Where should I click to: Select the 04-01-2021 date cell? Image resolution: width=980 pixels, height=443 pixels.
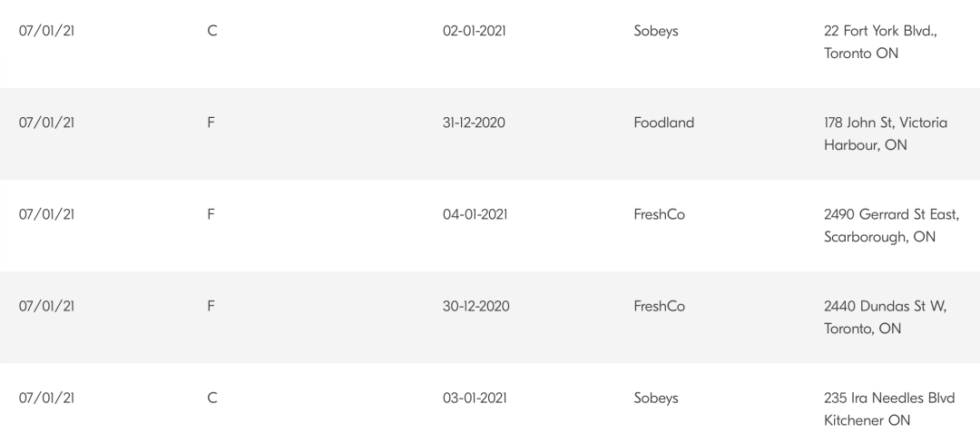[x=475, y=214]
